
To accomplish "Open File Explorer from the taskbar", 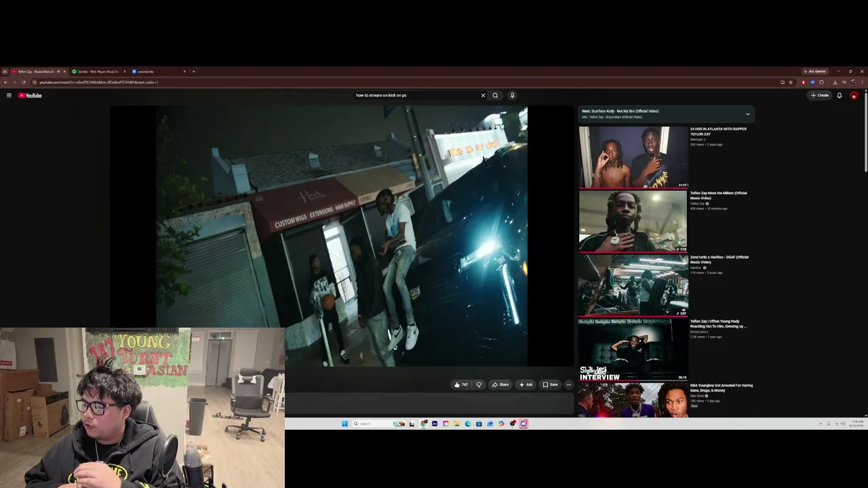I will pos(456,424).
